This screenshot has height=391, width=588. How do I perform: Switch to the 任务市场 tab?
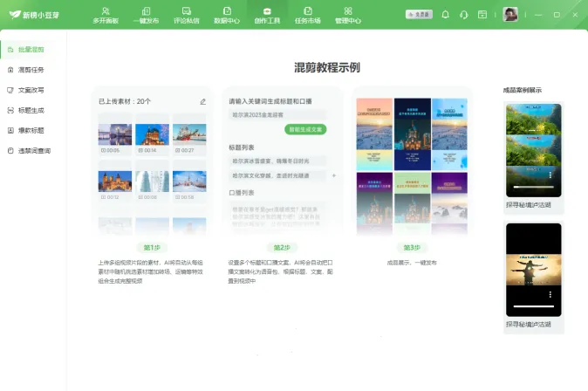click(307, 15)
